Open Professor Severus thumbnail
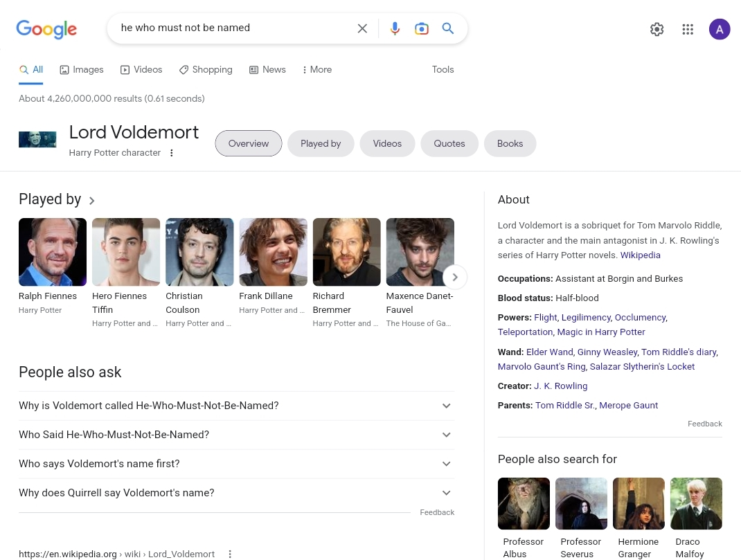Viewport: 741px width, 560px height. 581,503
